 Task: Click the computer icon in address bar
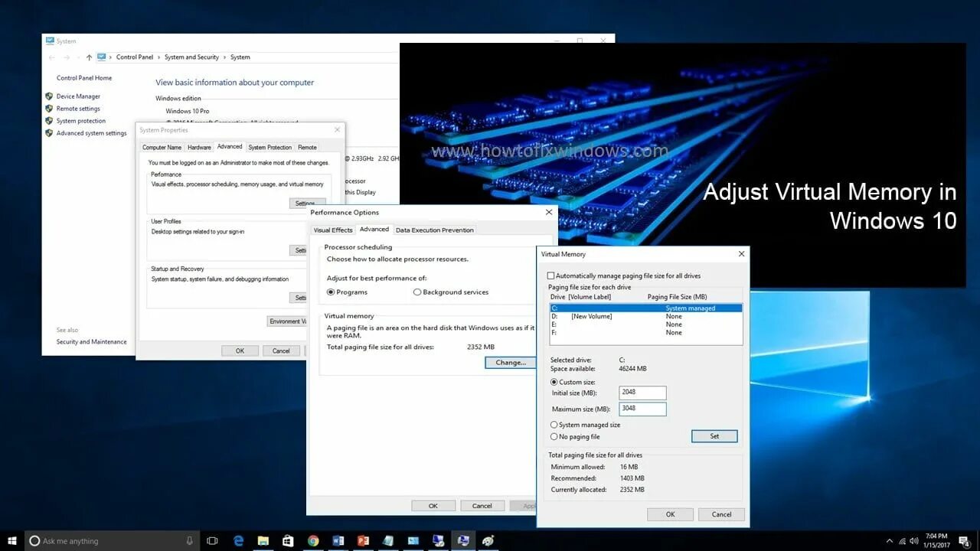point(101,57)
